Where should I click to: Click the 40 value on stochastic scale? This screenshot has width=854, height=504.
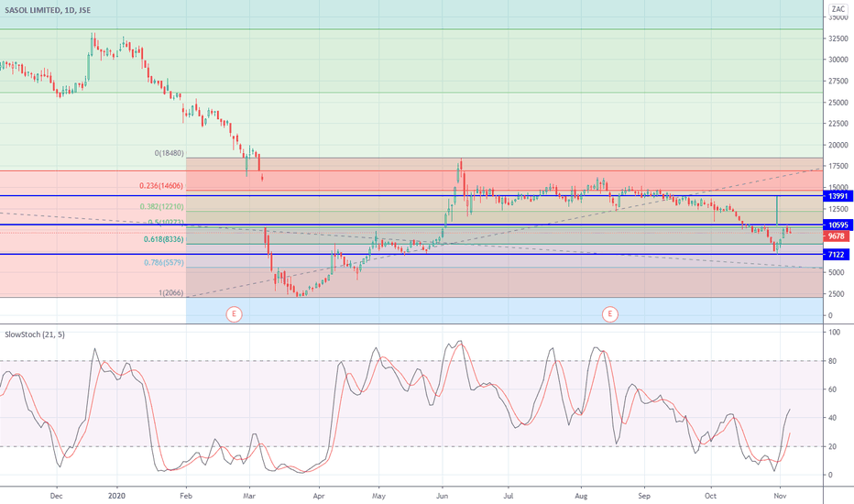(x=832, y=418)
